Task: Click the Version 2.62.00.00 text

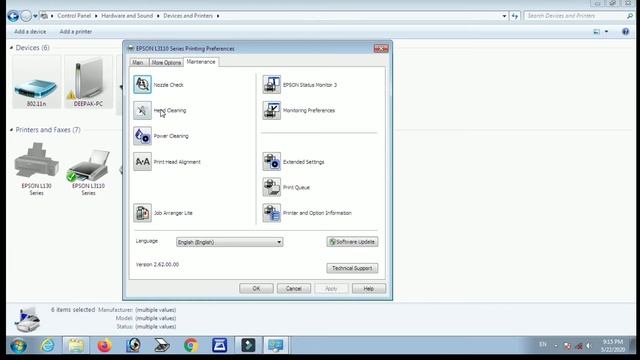Action: pyautogui.click(x=157, y=264)
